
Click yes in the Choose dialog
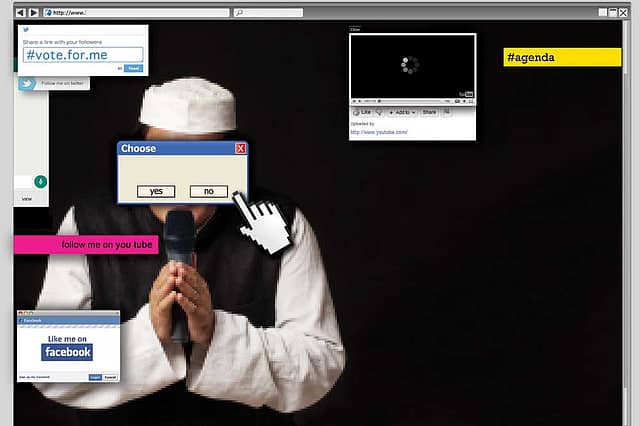pyautogui.click(x=156, y=191)
